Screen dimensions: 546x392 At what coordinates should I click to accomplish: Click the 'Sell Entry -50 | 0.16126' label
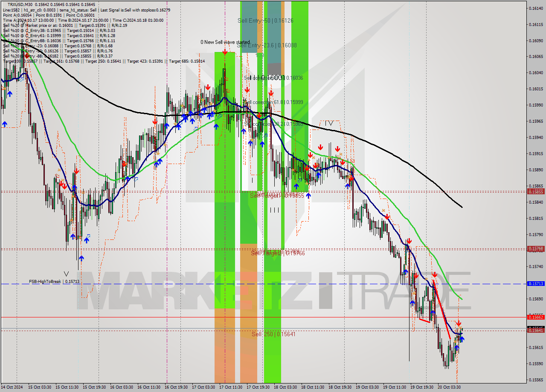(266, 20)
